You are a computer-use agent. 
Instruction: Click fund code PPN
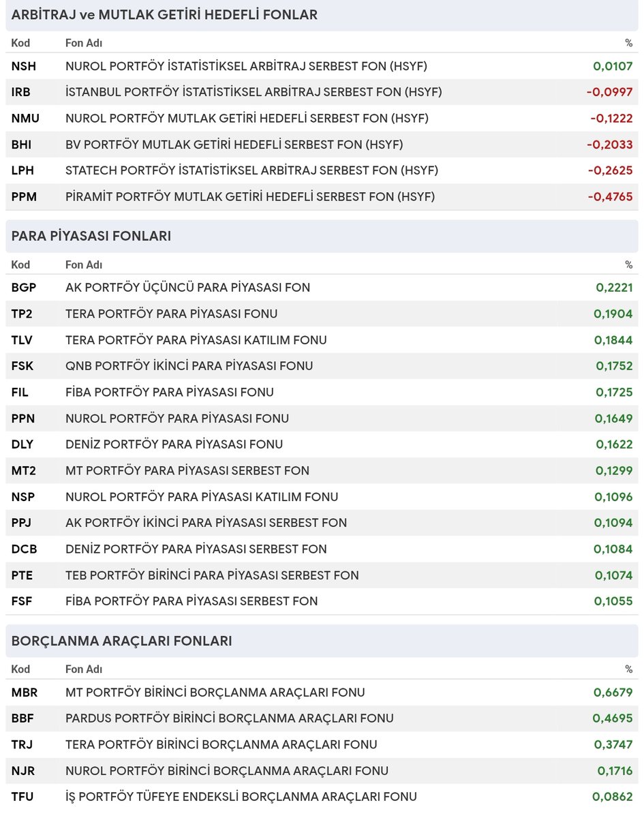[24, 419]
